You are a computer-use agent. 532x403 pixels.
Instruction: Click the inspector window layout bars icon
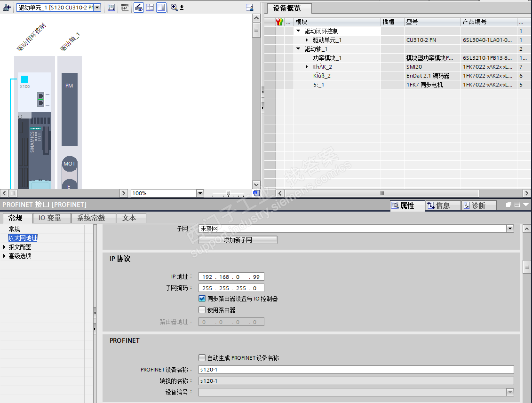coord(517,205)
